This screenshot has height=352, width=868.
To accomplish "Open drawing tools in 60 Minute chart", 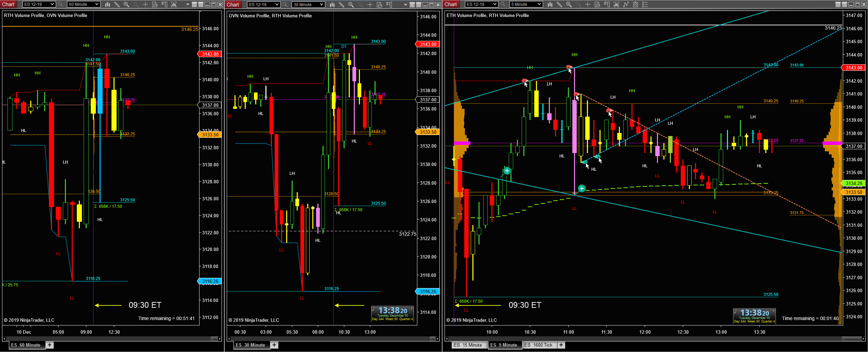I will pos(117,4).
